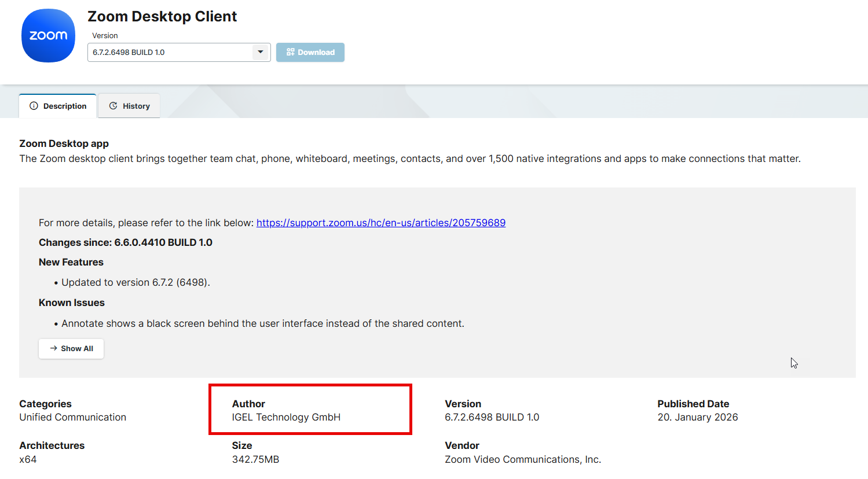Click the Unified Communication category value
This screenshot has width=868, height=479.
[x=72, y=417]
